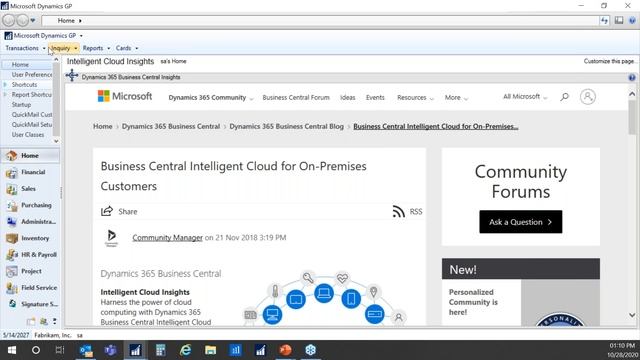Click the search magnifier icon on the web page
The height and width of the screenshot is (360, 640).
coord(564,97)
